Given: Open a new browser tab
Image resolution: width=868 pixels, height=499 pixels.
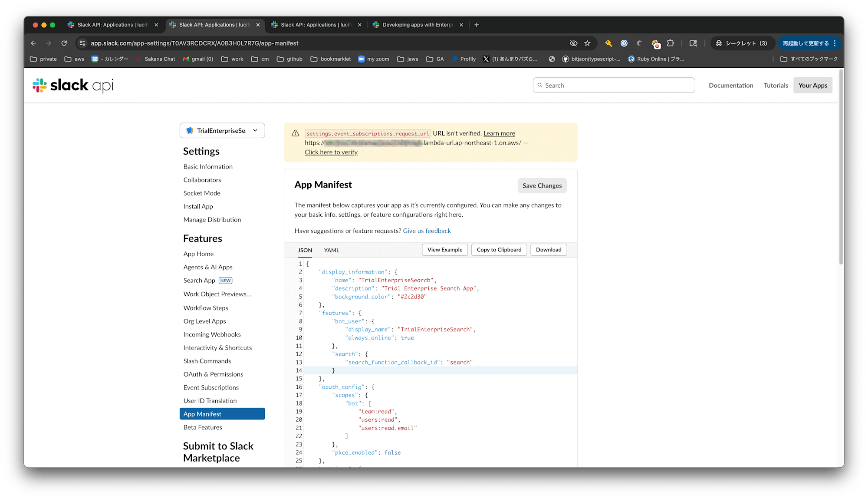Looking at the screenshot, I should (x=477, y=25).
